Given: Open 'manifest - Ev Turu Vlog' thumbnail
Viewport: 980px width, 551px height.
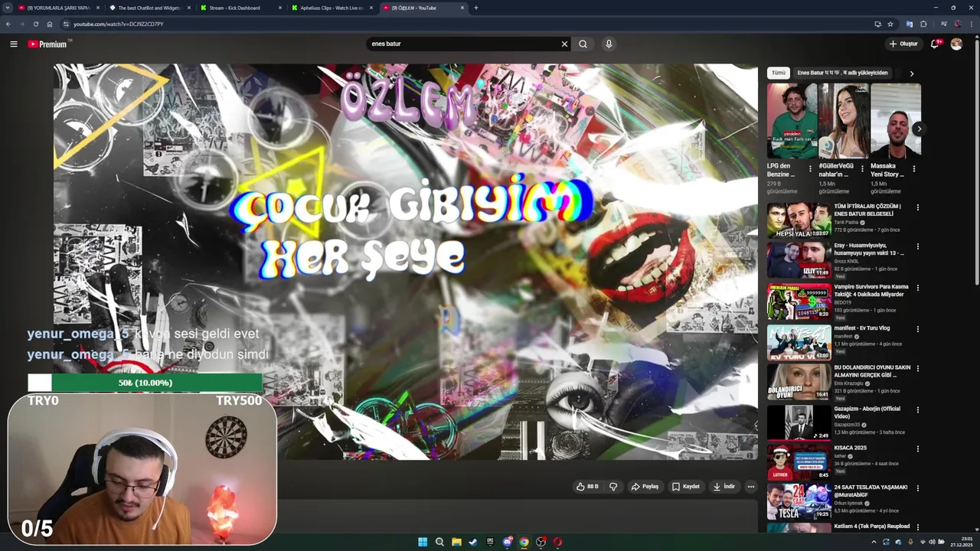Looking at the screenshot, I should tap(799, 342).
